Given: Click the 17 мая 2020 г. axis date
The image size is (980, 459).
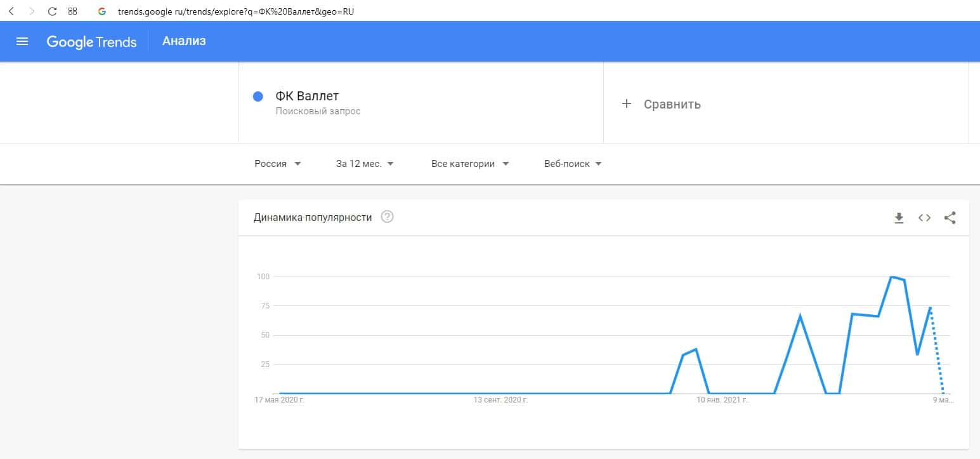Looking at the screenshot, I should coord(279,401).
